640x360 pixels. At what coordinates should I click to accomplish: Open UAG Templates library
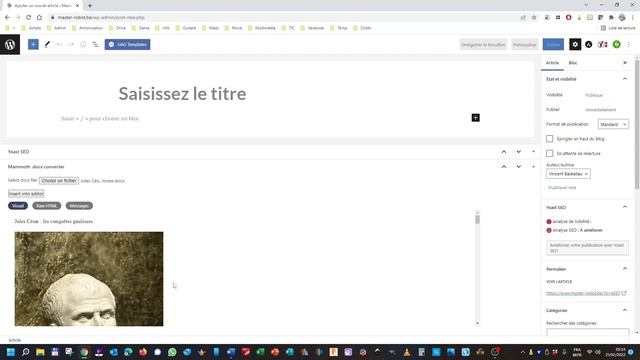tap(127, 44)
